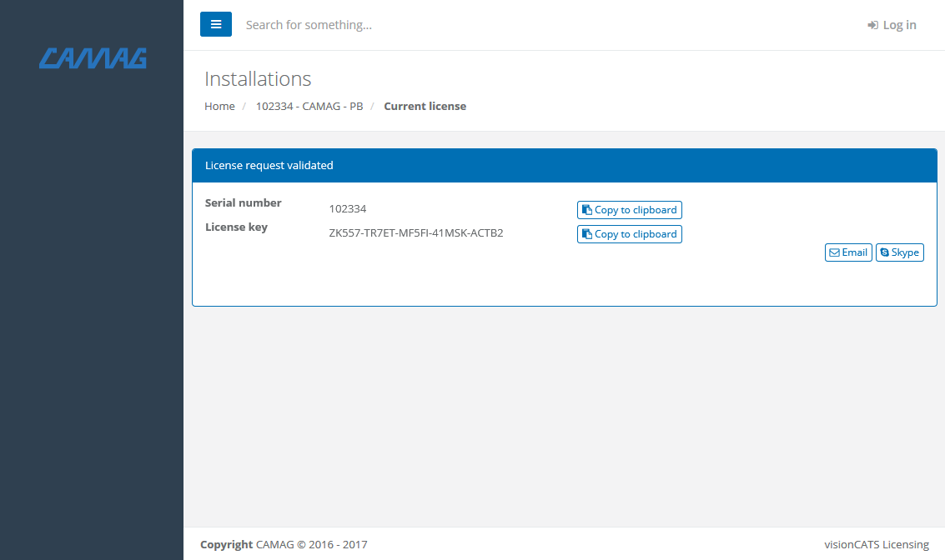Open the hamburger navigation menu
This screenshot has width=945, height=560.
coord(216,24)
